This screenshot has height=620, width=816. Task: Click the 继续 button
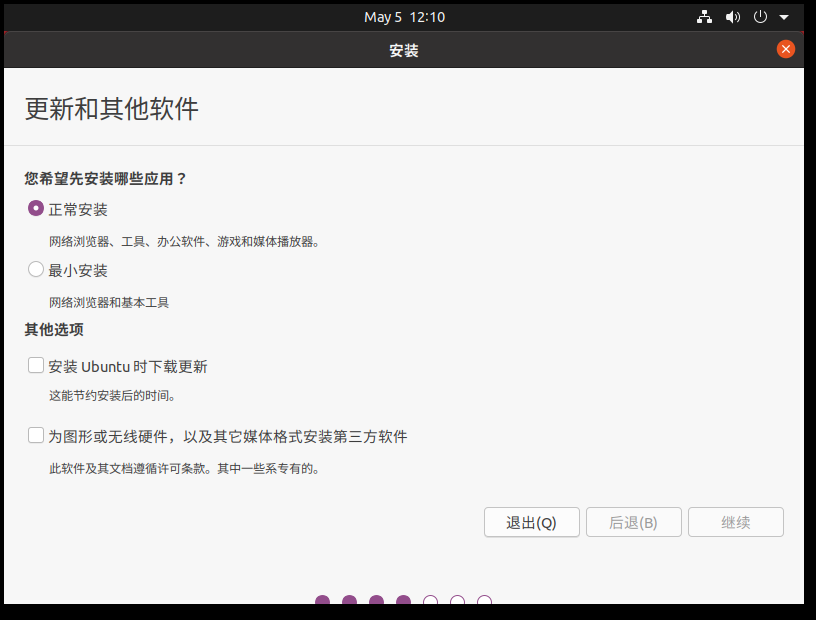pyautogui.click(x=735, y=522)
